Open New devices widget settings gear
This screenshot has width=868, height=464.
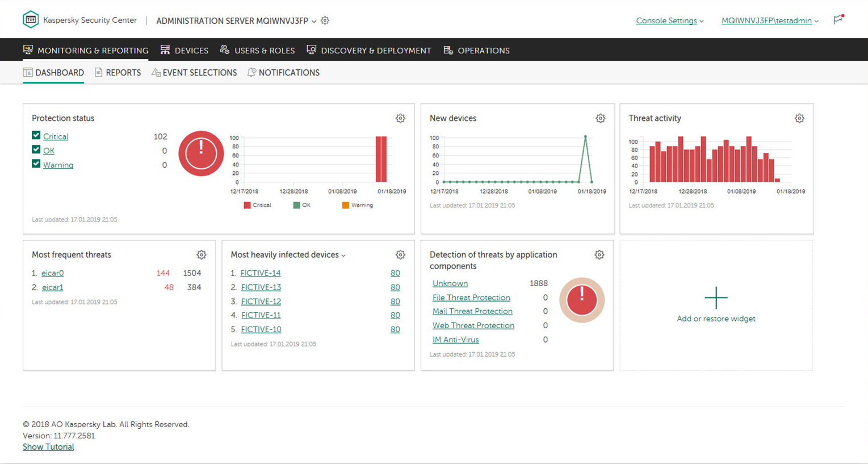click(601, 118)
